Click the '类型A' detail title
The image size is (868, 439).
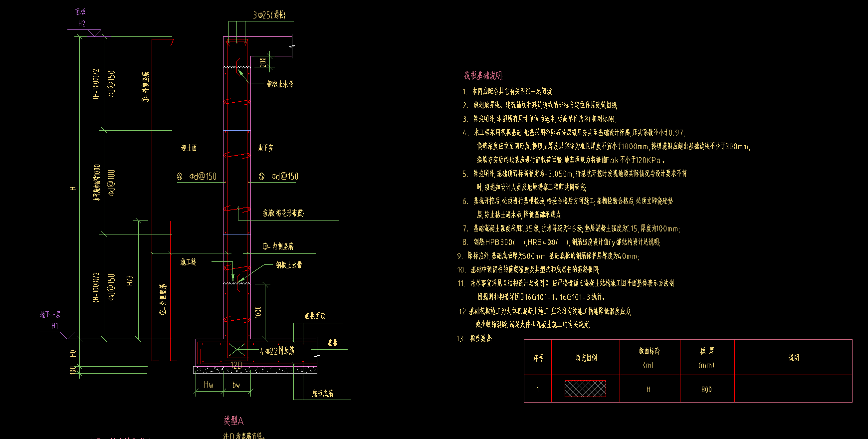point(233,421)
